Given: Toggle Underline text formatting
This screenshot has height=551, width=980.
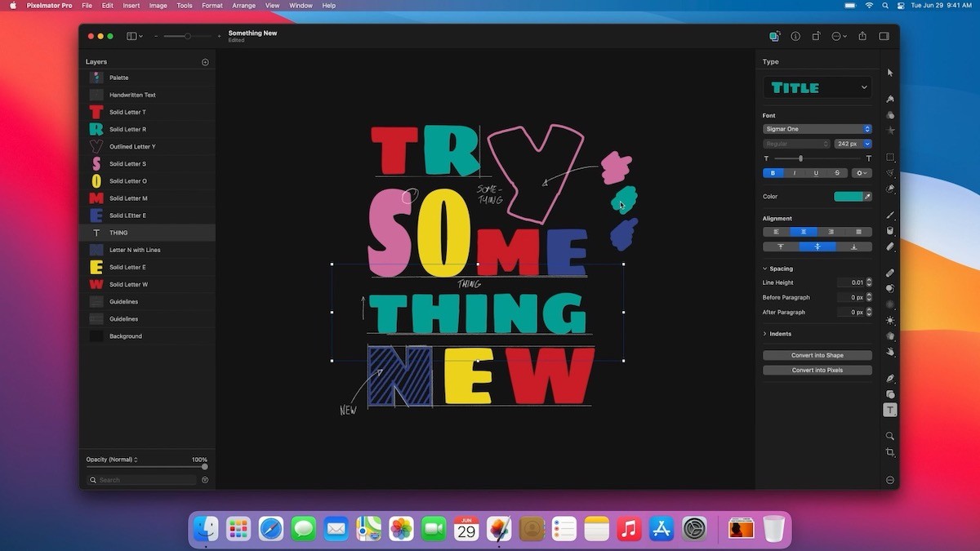Looking at the screenshot, I should (x=816, y=173).
